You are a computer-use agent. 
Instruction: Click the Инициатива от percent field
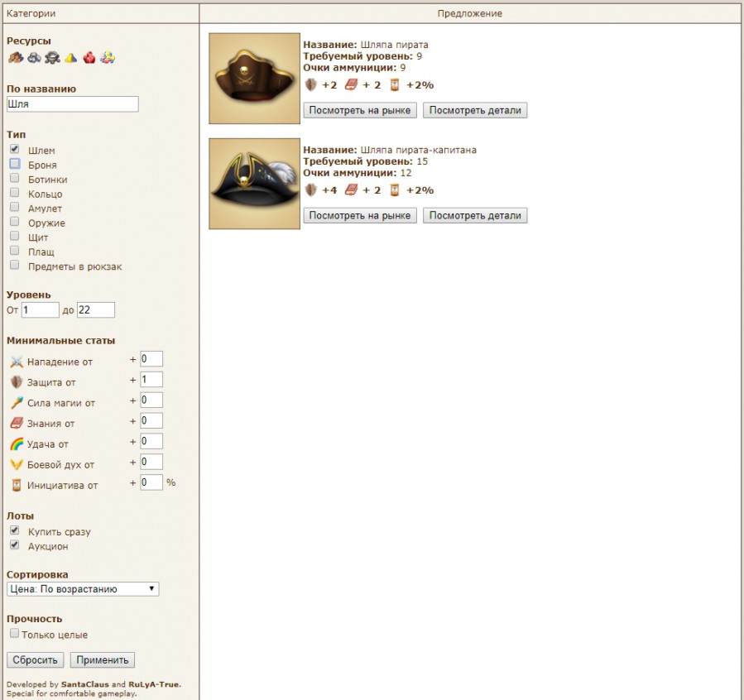click(151, 482)
